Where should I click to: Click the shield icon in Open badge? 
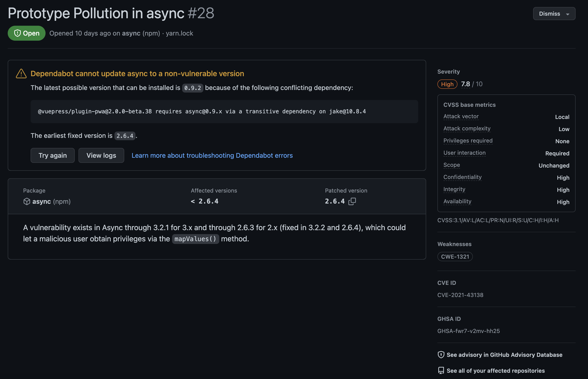coord(17,33)
